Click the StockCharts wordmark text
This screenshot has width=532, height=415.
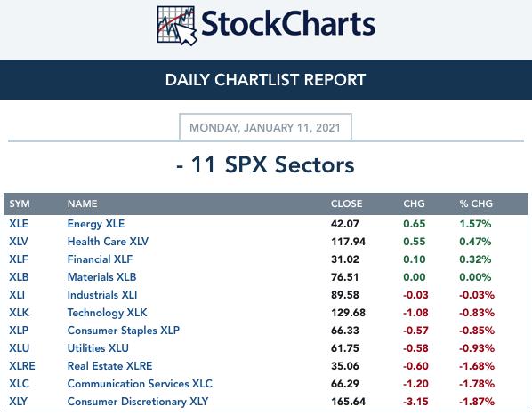click(288, 24)
